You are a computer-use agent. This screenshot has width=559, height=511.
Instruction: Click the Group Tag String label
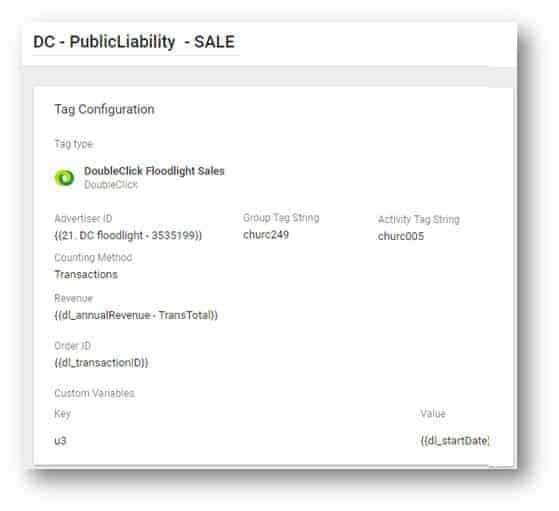point(281,218)
